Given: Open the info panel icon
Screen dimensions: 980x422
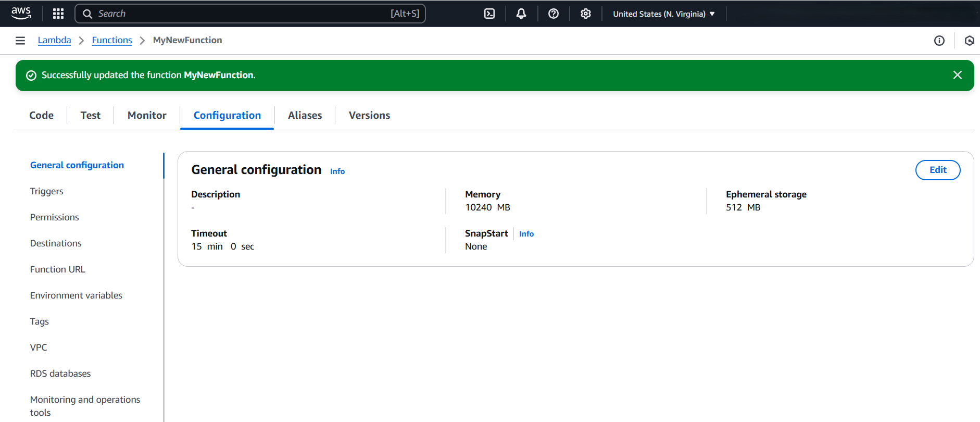Looking at the screenshot, I should [939, 41].
